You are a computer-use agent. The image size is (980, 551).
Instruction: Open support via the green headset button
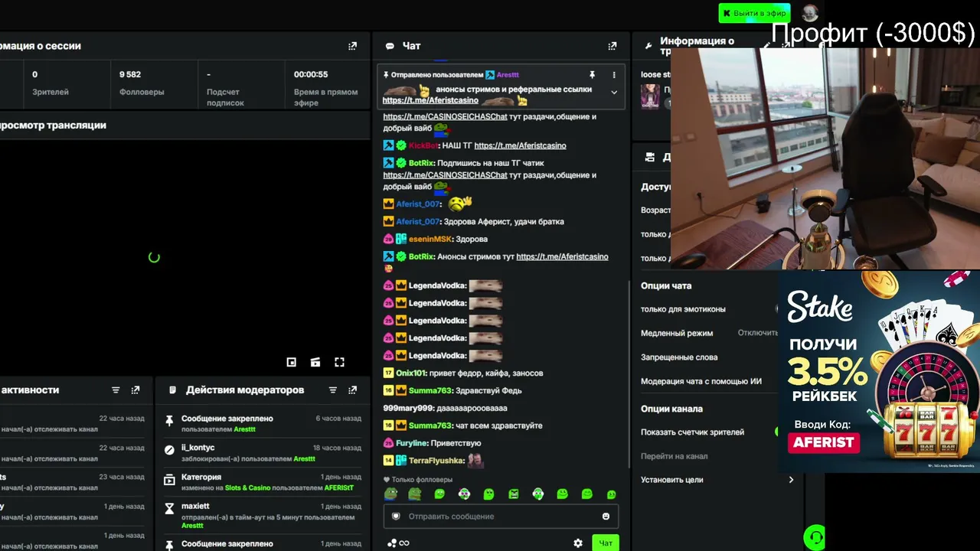click(x=815, y=537)
